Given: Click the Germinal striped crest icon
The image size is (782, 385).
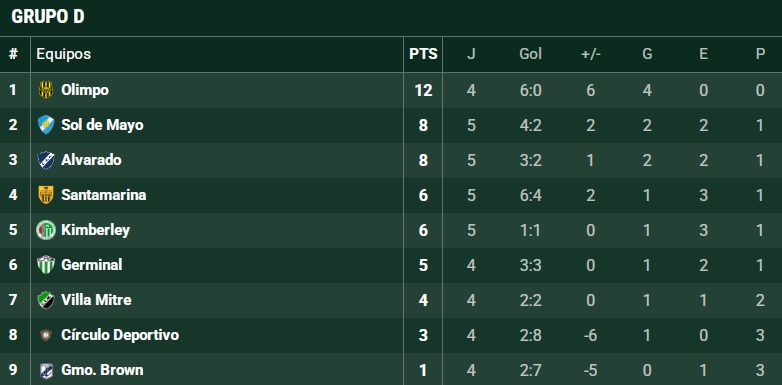Looking at the screenshot, I should tap(46, 265).
